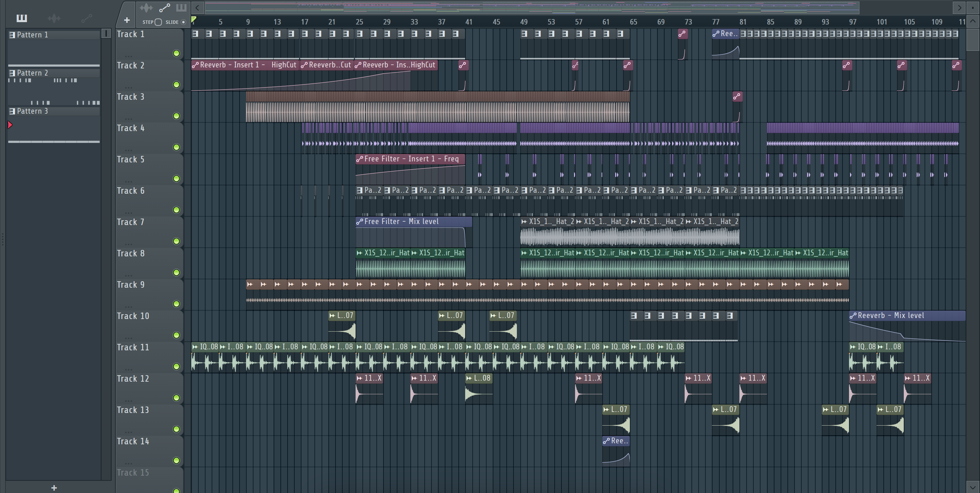Select the first L..07 clip on Track 10
This screenshot has width=980, height=493.
342,326
